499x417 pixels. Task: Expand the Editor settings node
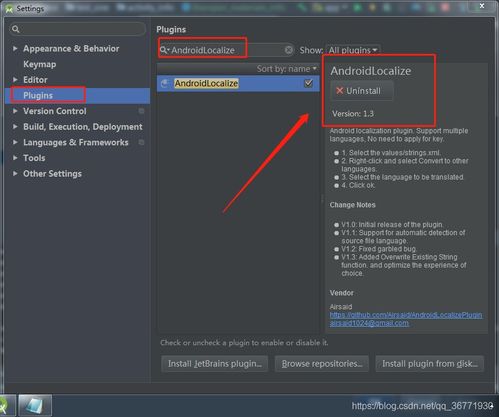pyautogui.click(x=15, y=80)
